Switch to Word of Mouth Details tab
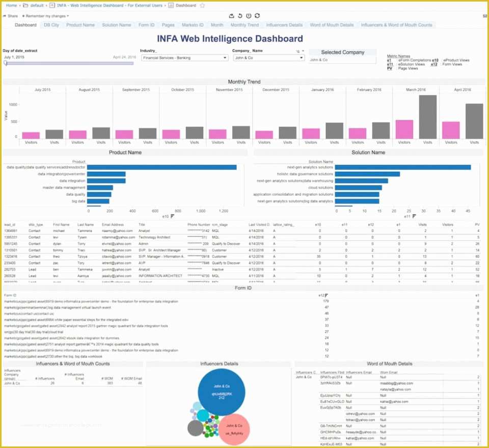The image size is (489, 448). (332, 25)
